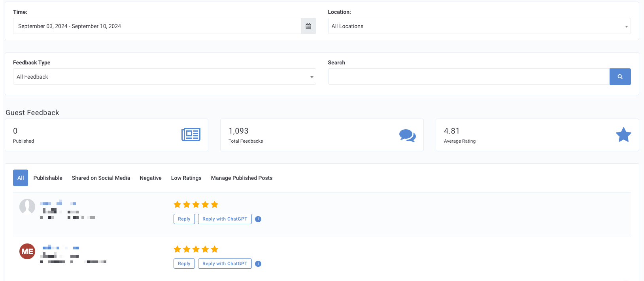This screenshot has height=281, width=644.
Task: Click the 4.81 Average Rating value
Action: click(451, 131)
